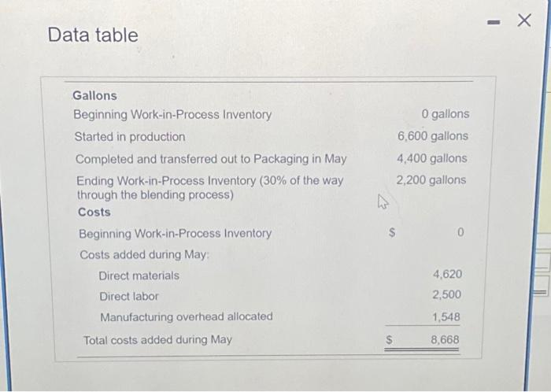Viewport: 551px width, 392px height.
Task: Click Manufacturing overhead allocated label
Action: click(x=186, y=316)
